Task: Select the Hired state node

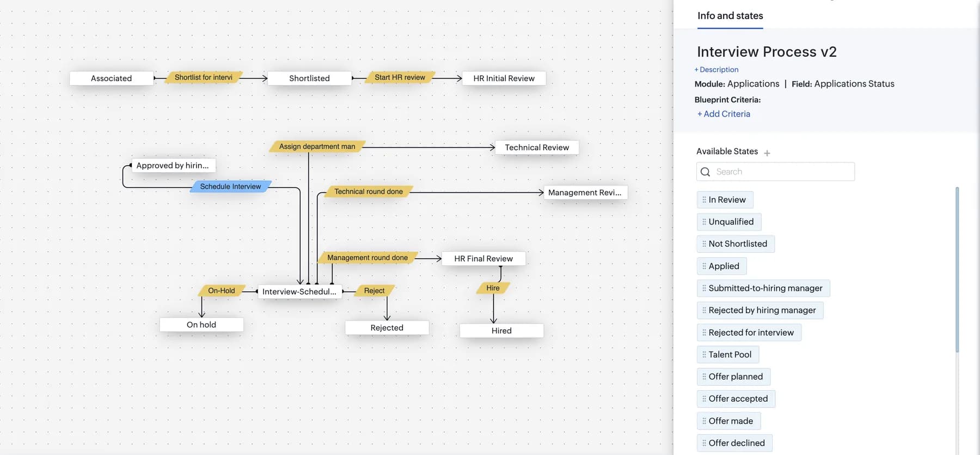Action: coord(501,331)
